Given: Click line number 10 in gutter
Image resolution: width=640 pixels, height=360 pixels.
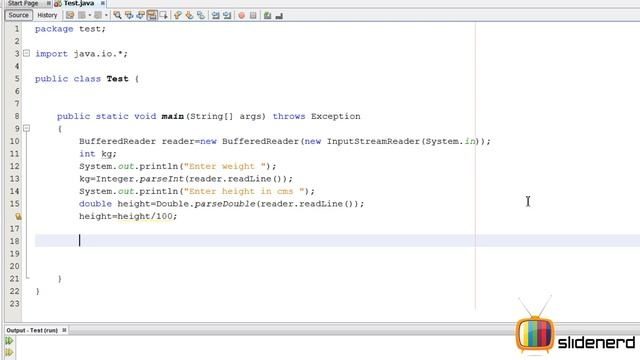Looking at the screenshot, I should 14,141.
